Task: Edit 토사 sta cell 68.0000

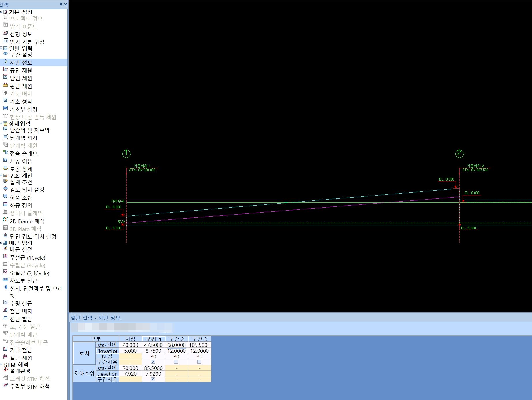Action: click(x=176, y=345)
